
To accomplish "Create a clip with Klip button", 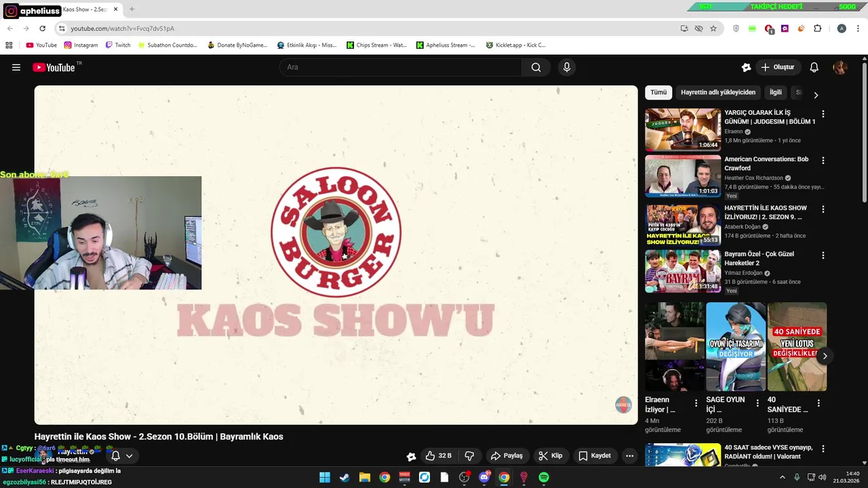I will (x=550, y=455).
